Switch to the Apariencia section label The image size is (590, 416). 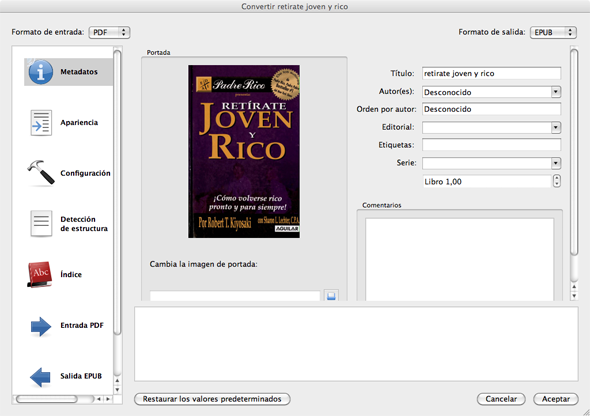(79, 123)
